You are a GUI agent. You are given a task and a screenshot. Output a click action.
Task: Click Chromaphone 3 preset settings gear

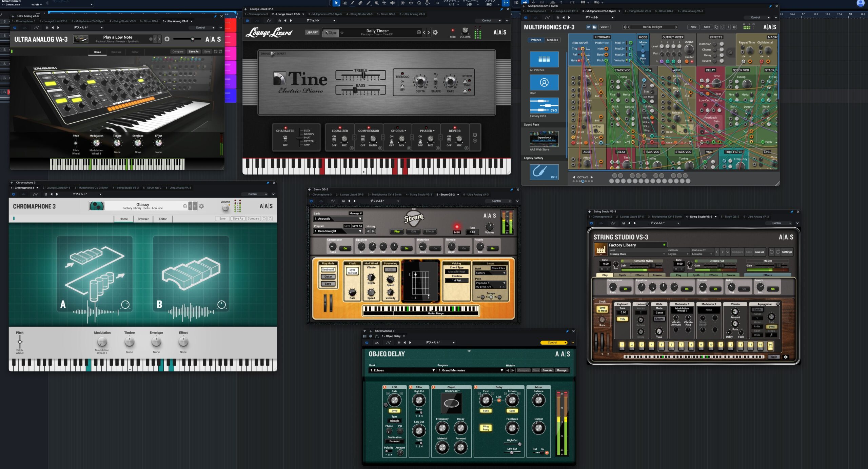tap(201, 206)
